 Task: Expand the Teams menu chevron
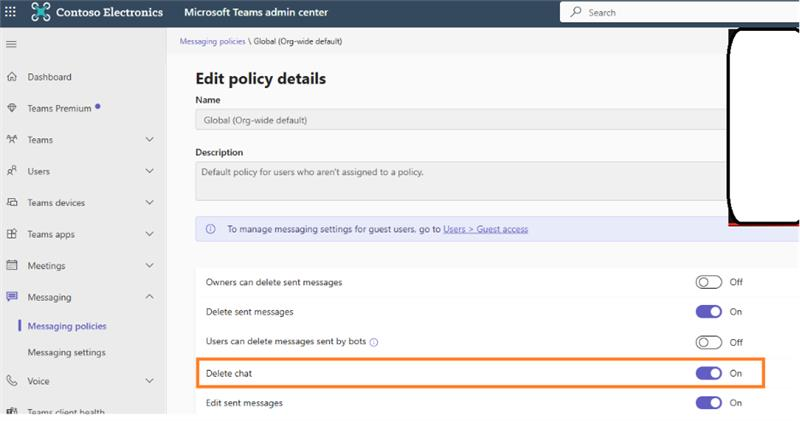(x=149, y=139)
